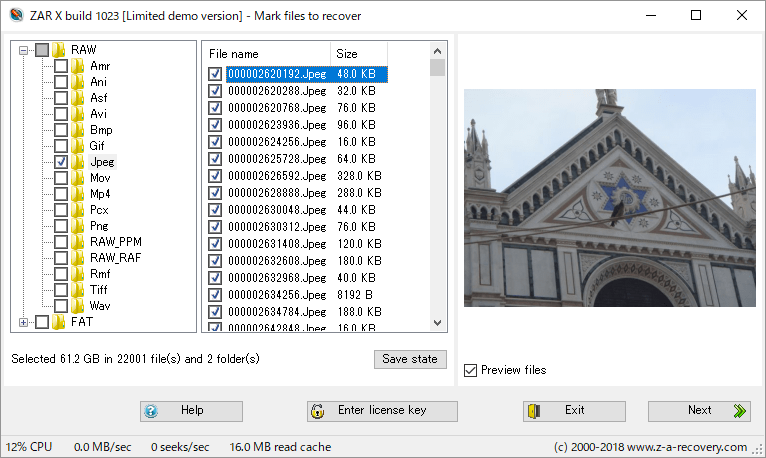Click the file list scroll-down arrow
Viewport: 766px width, 458px height.
coord(437,323)
